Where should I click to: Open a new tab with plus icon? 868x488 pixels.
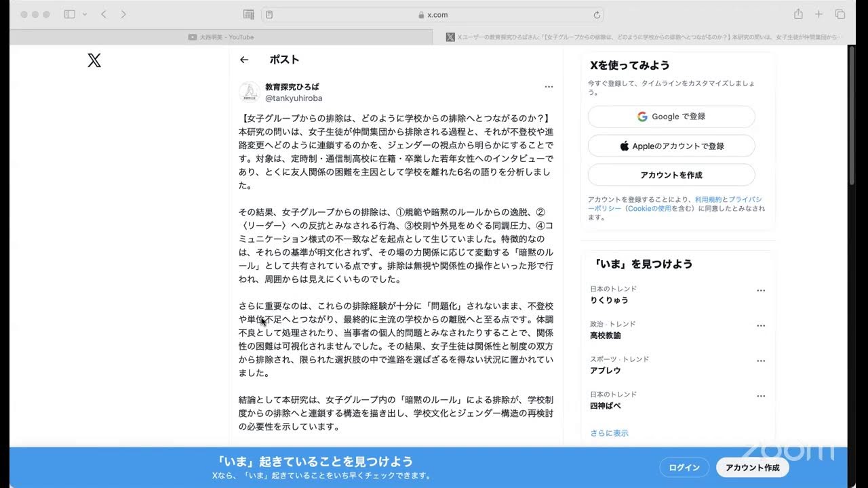tap(818, 14)
